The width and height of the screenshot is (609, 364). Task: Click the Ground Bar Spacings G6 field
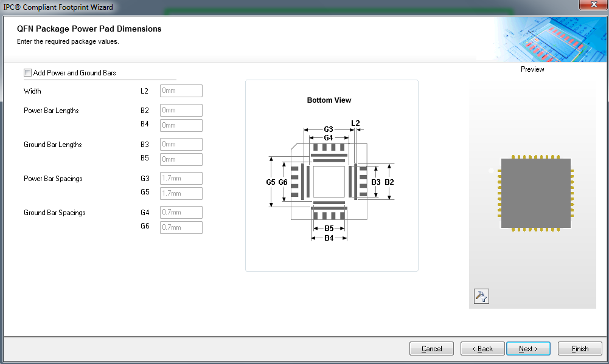coord(181,227)
